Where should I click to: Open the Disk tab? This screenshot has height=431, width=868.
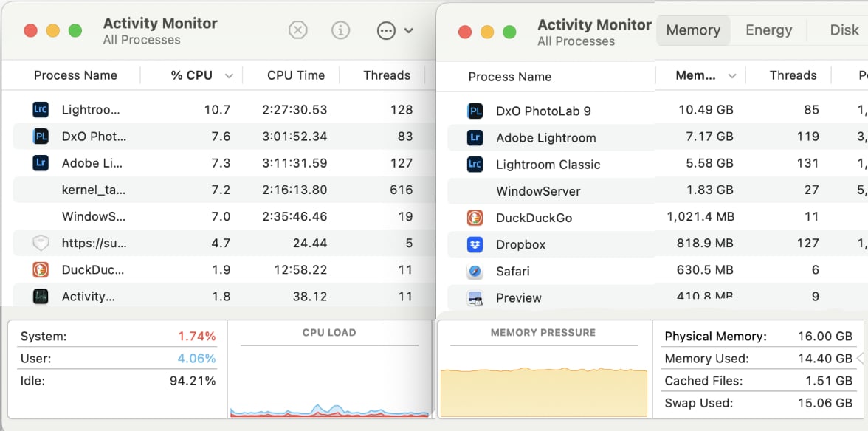844,30
